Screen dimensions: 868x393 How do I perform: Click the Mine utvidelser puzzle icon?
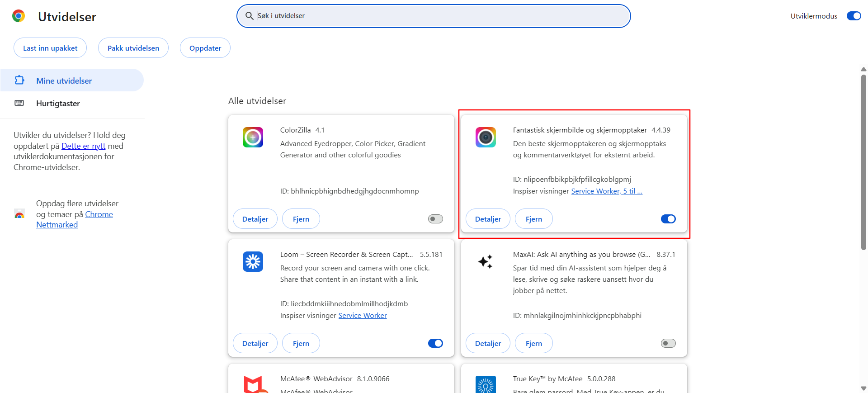tap(19, 80)
